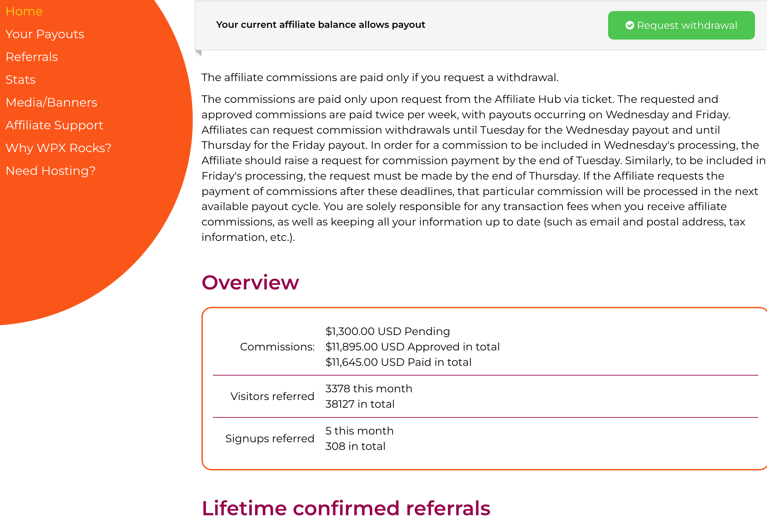Click the affiliate balance payout notice text
The width and height of the screenshot is (767, 532).
pyautogui.click(x=321, y=24)
